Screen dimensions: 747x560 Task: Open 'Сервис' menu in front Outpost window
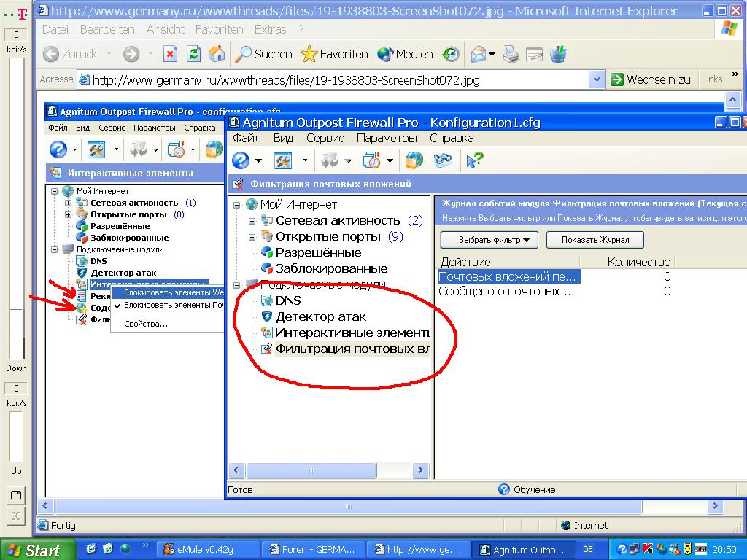pyautogui.click(x=325, y=138)
